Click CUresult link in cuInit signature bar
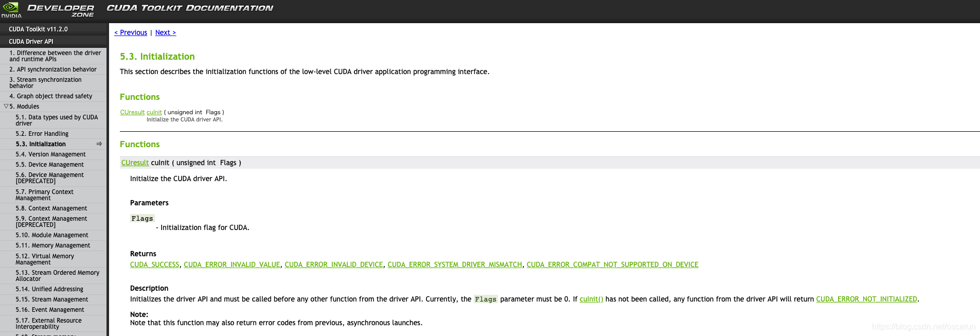This screenshot has width=980, height=336. click(x=135, y=163)
